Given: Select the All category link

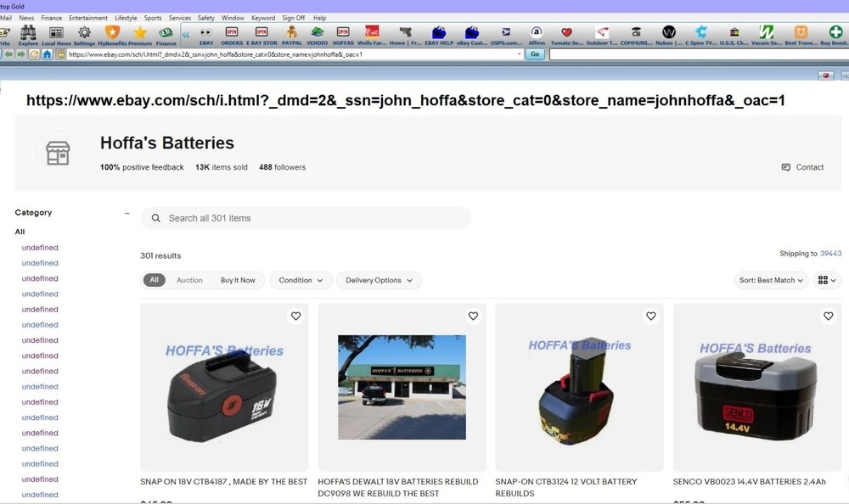Looking at the screenshot, I should click(x=20, y=232).
